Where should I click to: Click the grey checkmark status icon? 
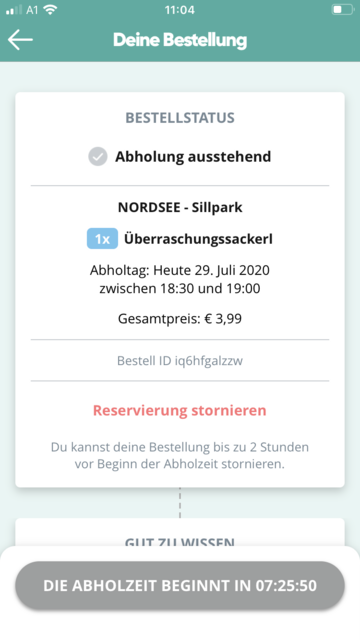tap(98, 157)
